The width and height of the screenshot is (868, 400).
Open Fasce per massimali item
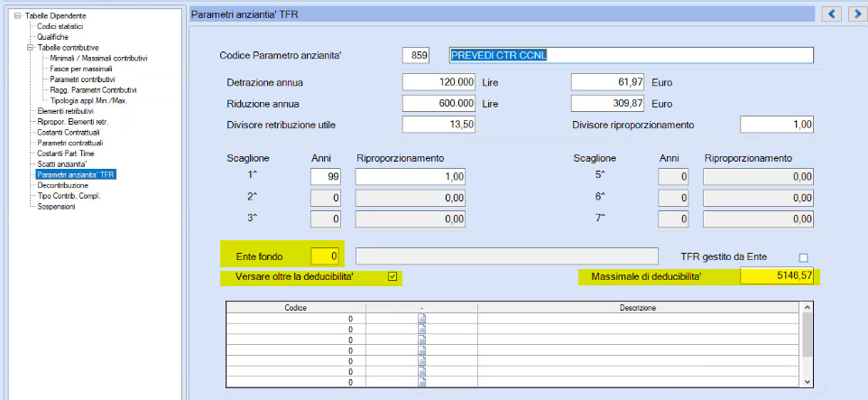[81, 69]
